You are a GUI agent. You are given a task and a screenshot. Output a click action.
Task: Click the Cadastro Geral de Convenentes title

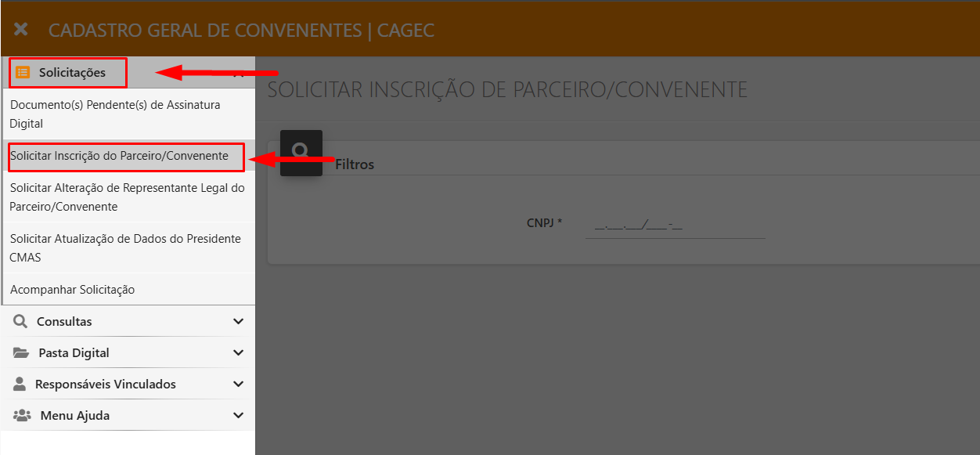(x=241, y=31)
